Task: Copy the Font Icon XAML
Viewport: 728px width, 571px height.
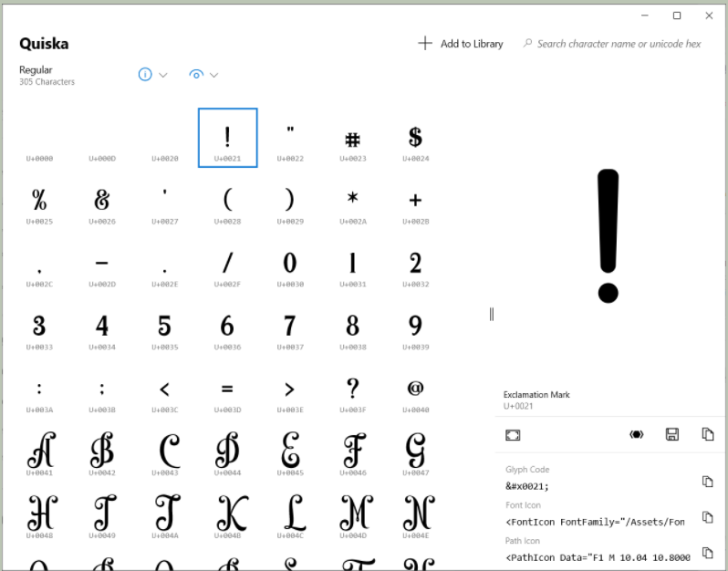Action: point(708,517)
